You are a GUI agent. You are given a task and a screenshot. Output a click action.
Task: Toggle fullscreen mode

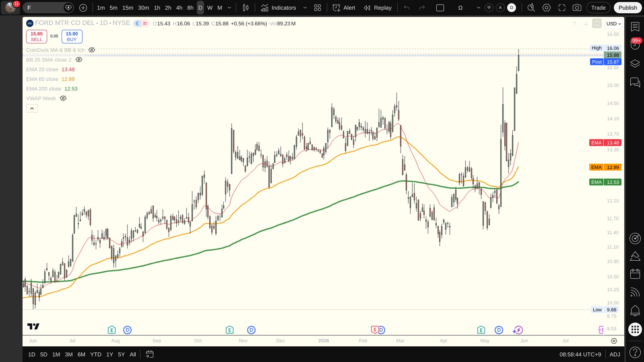(562, 8)
